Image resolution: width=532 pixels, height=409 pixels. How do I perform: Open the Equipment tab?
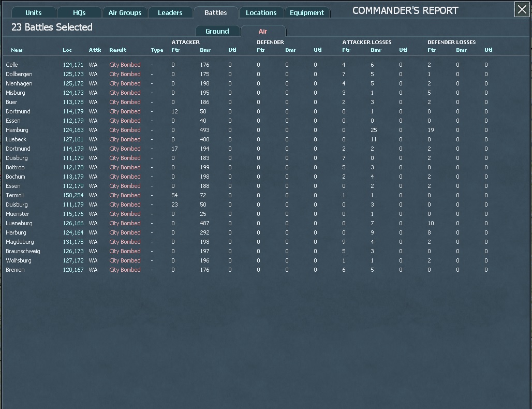click(x=307, y=12)
